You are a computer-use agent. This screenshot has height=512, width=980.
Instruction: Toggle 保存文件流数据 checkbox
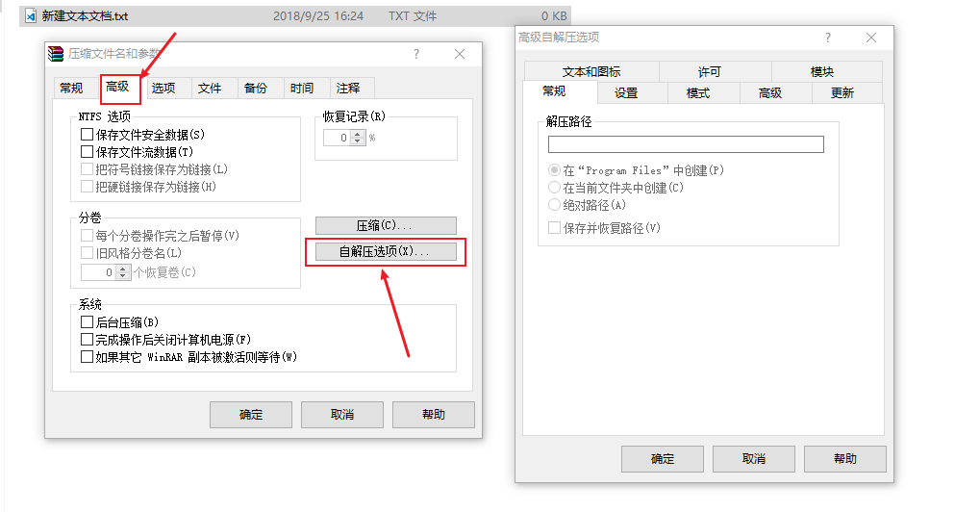click(x=88, y=152)
